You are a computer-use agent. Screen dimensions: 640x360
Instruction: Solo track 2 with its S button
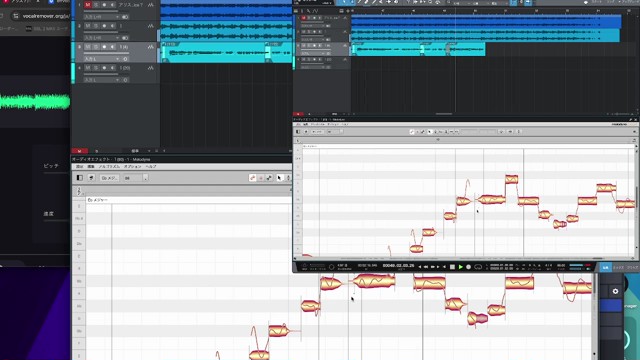[x=96, y=26]
